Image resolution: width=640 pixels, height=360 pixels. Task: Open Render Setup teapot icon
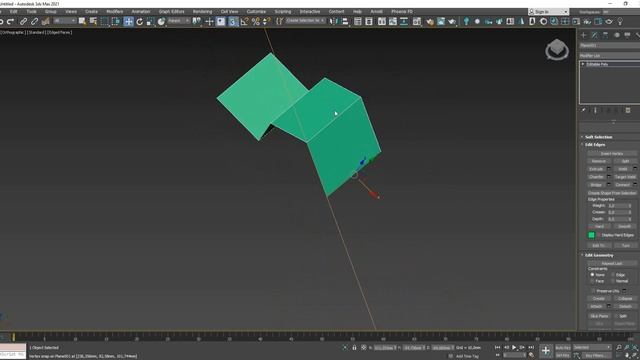click(x=430, y=21)
